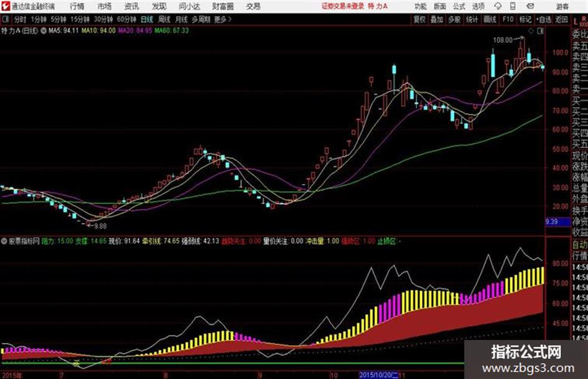Click the 标记 mark toolbar button
The width and height of the screenshot is (588, 379).
point(525,19)
